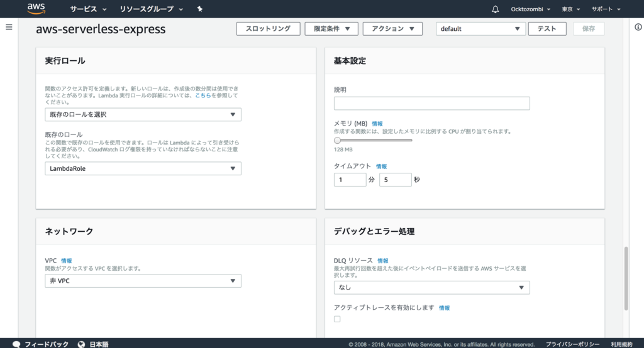644x348 pixels.
Task: Open the サービス menu
Action: [88, 9]
